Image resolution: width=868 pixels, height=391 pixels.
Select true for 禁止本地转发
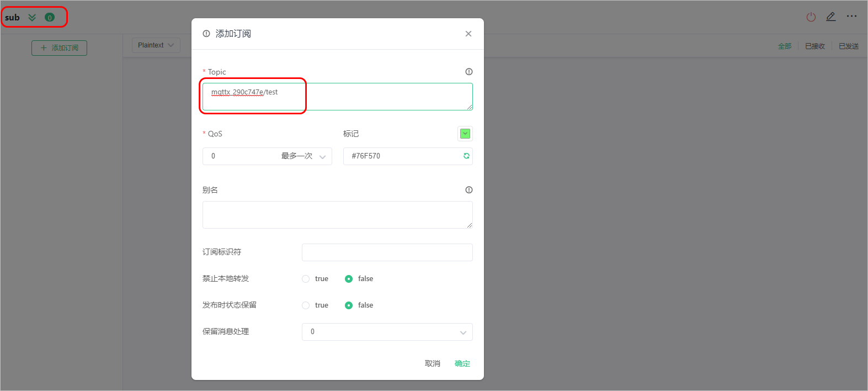tap(315, 279)
